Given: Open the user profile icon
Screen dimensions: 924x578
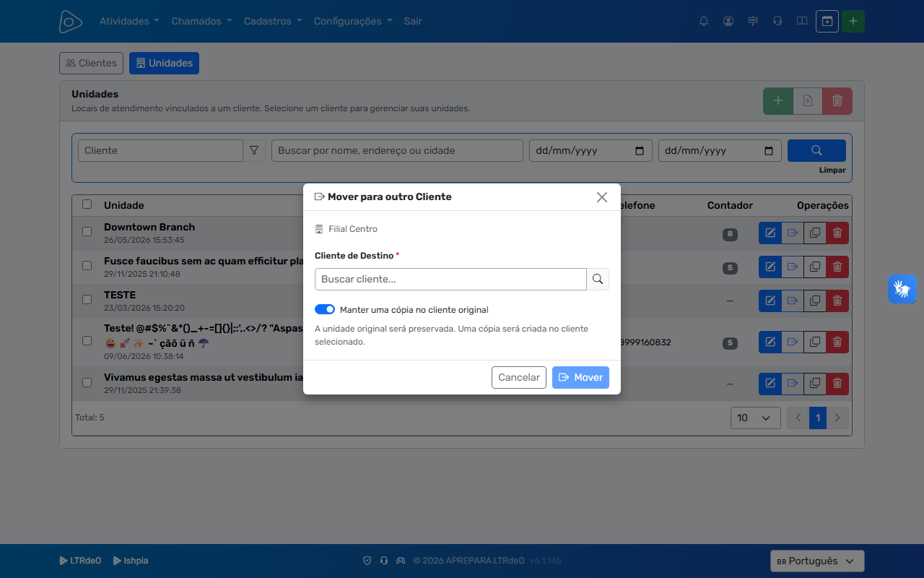Looking at the screenshot, I should tap(728, 21).
